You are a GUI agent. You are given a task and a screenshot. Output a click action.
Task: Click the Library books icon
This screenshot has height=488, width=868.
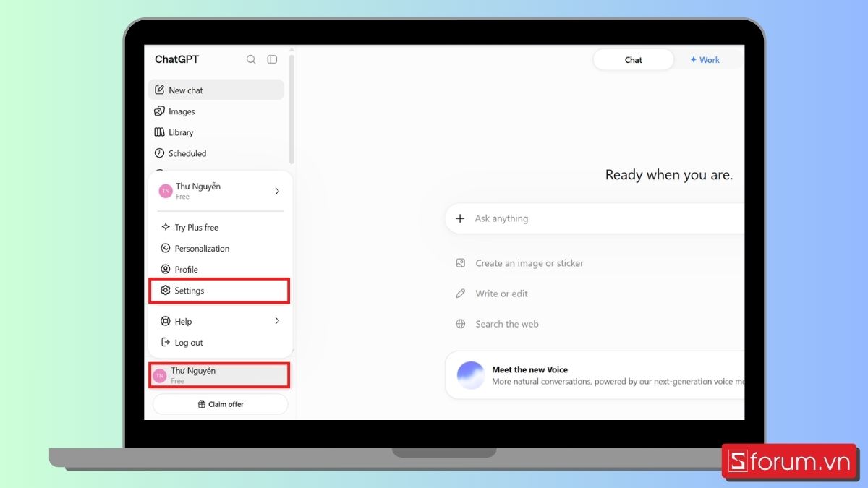coord(160,132)
